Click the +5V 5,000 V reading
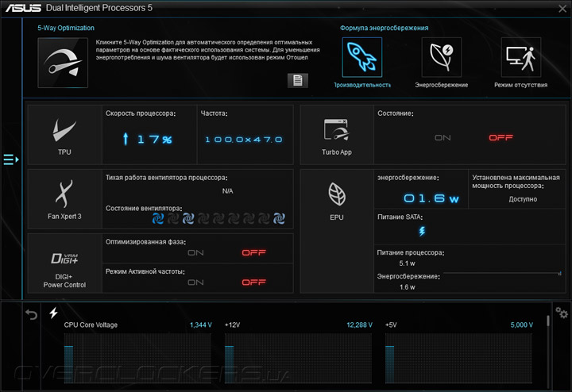This screenshot has height=392, width=572. click(x=522, y=325)
